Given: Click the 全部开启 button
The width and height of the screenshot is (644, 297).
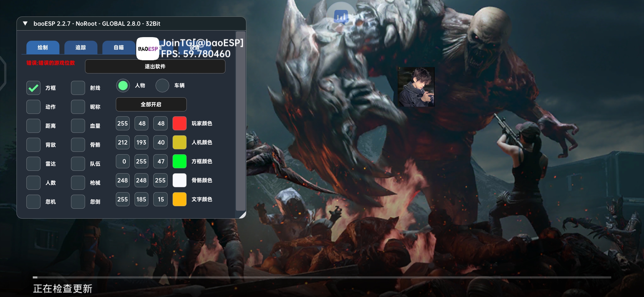Looking at the screenshot, I should click(x=151, y=105).
